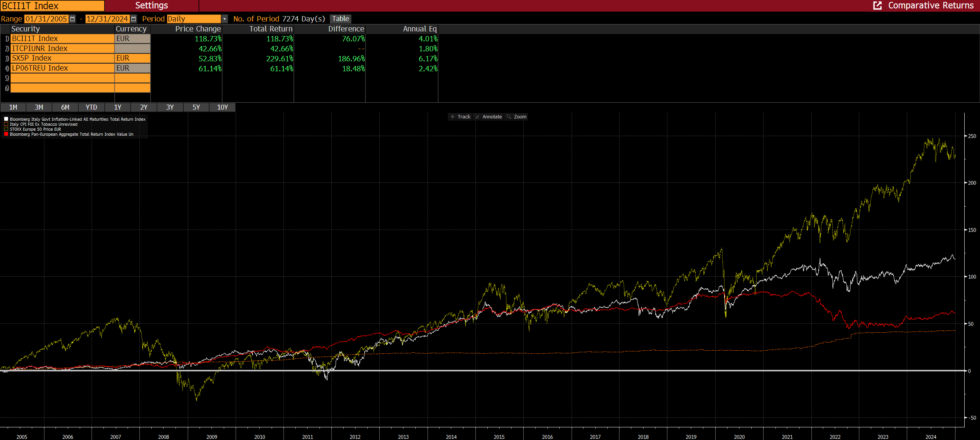Click the 2015 label on the time axis
The height and width of the screenshot is (440, 980).
(x=499, y=437)
